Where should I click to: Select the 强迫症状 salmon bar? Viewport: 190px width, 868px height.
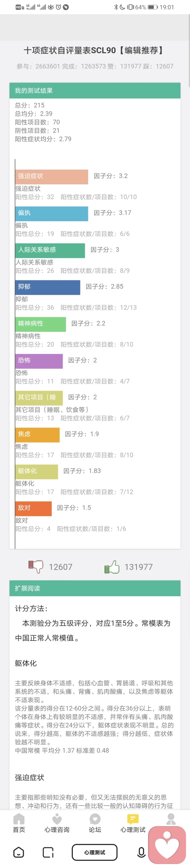pyautogui.click(x=51, y=177)
